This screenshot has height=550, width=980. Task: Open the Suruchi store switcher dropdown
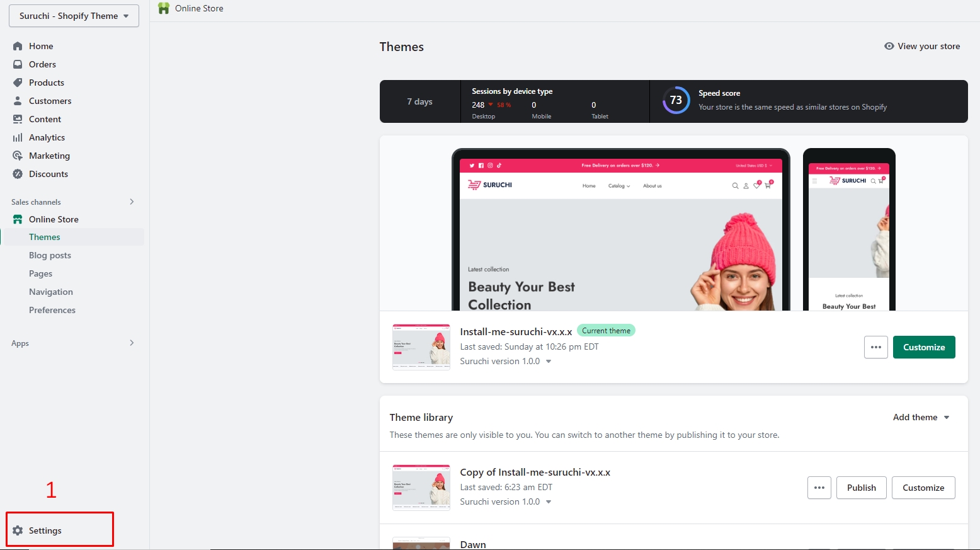(74, 16)
